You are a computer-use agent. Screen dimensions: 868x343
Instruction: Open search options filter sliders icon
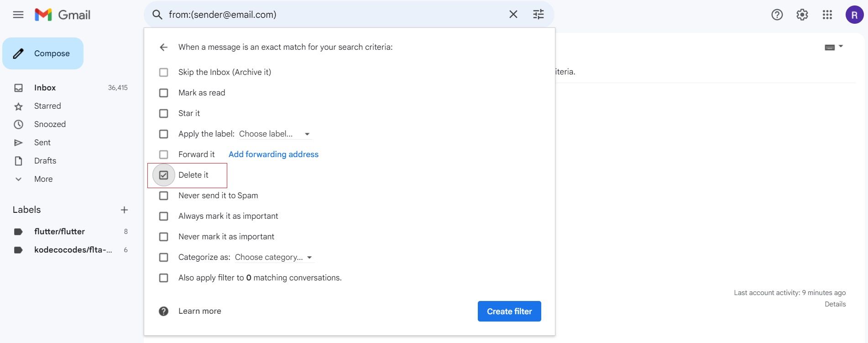click(539, 15)
